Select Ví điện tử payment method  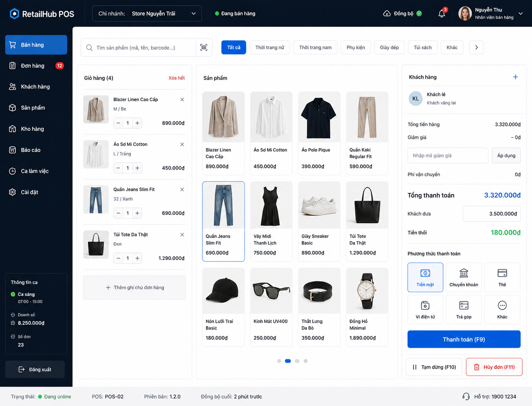pos(425,310)
